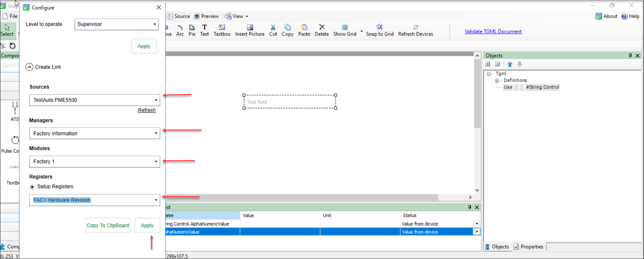Click the Text field on canvas
This screenshot has width=644, height=259.
tap(290, 102)
